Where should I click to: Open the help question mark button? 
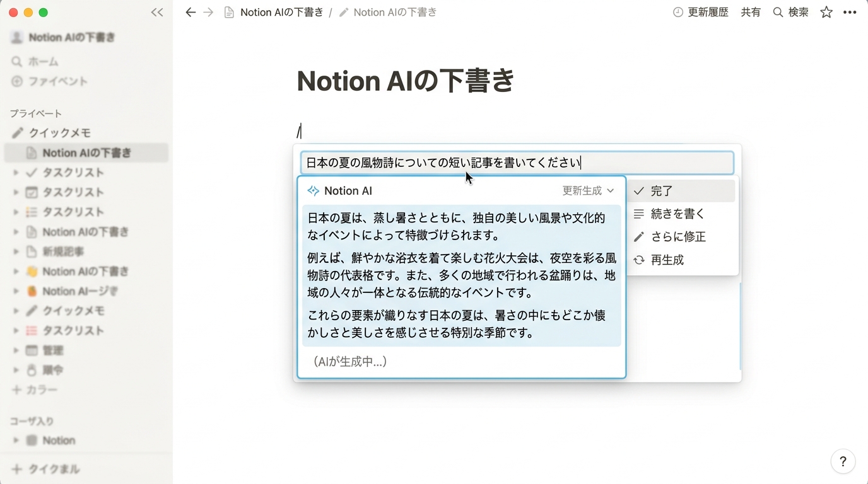pyautogui.click(x=843, y=461)
